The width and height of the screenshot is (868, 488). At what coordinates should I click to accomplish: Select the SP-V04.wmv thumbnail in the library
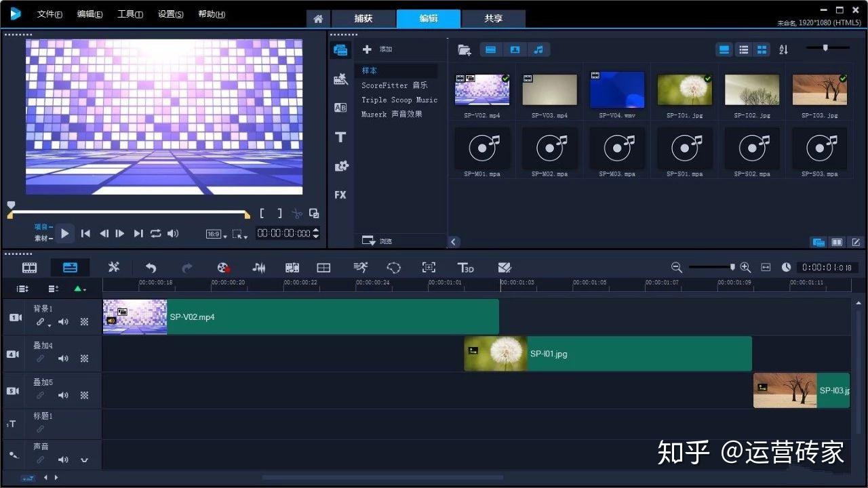[x=616, y=89]
